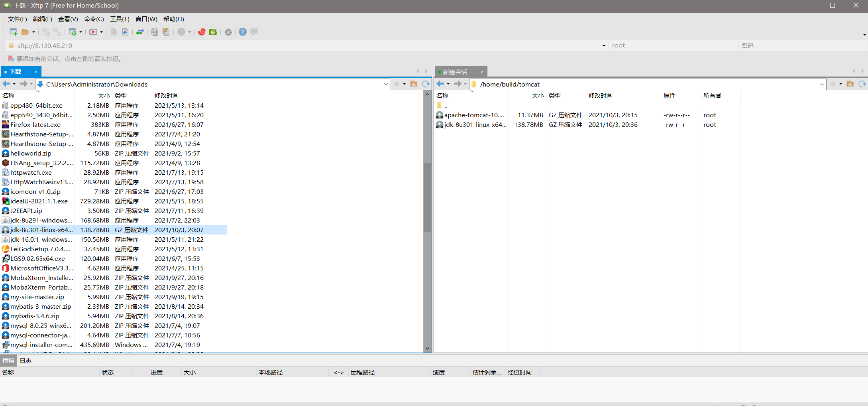Switch to the 新建会话 remote tab
Screen dimensions: 868x406
pyautogui.click(x=455, y=72)
